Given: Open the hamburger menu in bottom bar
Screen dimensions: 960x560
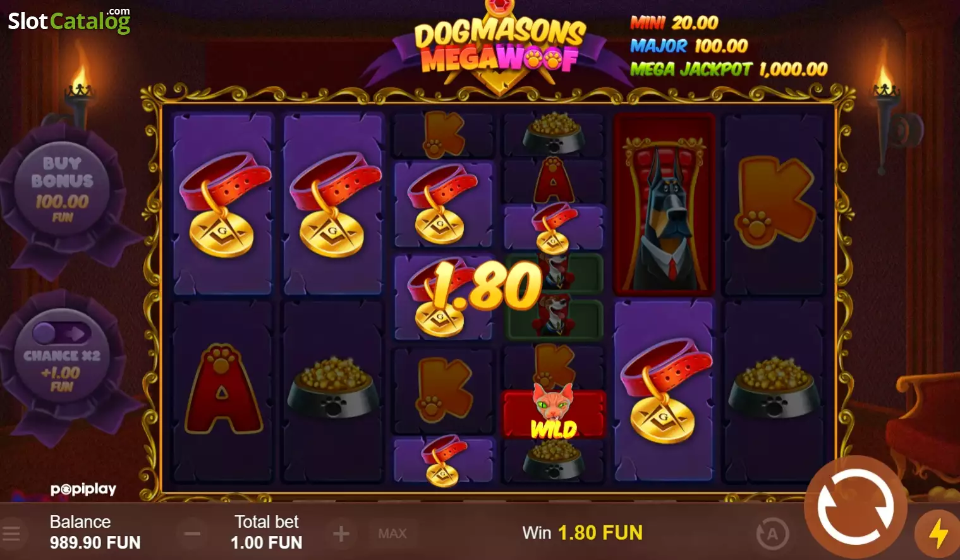Looking at the screenshot, I should click(x=11, y=533).
